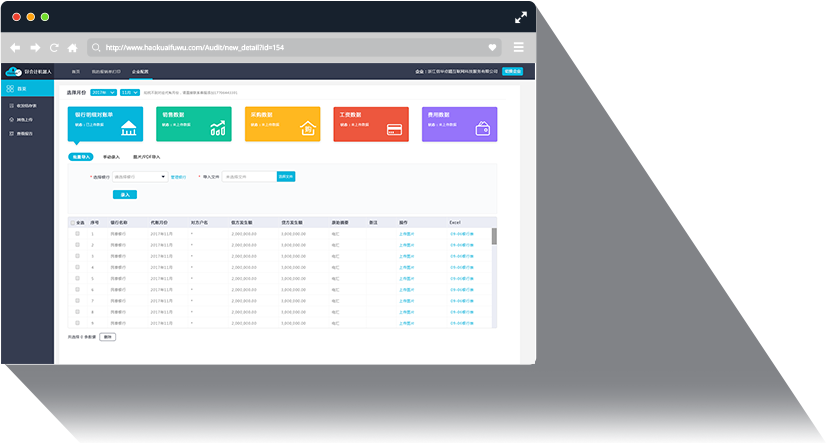The height and width of the screenshot is (443, 826).
Task: Click the bank building icon on the blue card
Action: (129, 128)
